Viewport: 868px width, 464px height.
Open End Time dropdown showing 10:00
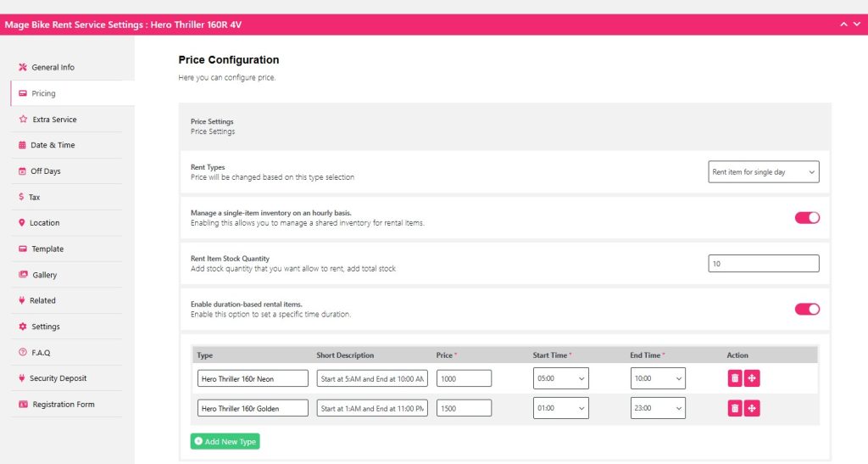[x=658, y=378]
